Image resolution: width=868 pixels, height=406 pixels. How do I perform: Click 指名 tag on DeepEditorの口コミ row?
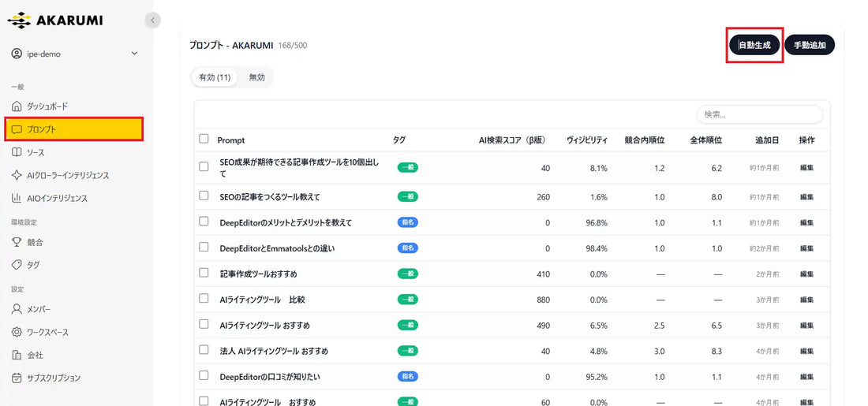[407, 377]
